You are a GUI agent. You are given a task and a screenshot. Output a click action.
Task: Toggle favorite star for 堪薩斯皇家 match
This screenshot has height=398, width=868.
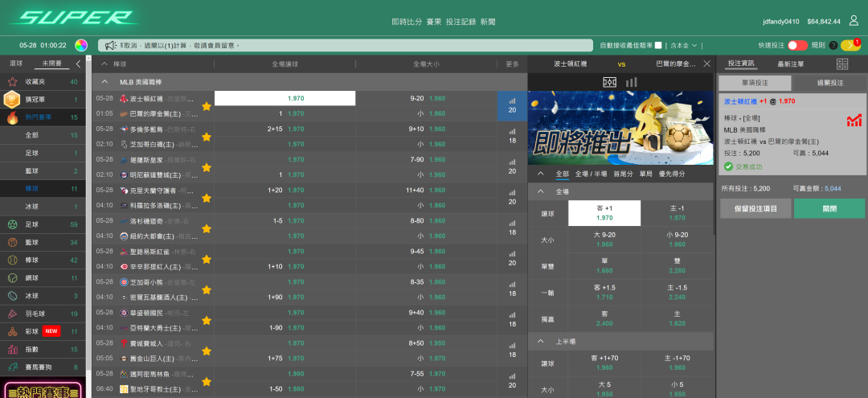(x=207, y=167)
